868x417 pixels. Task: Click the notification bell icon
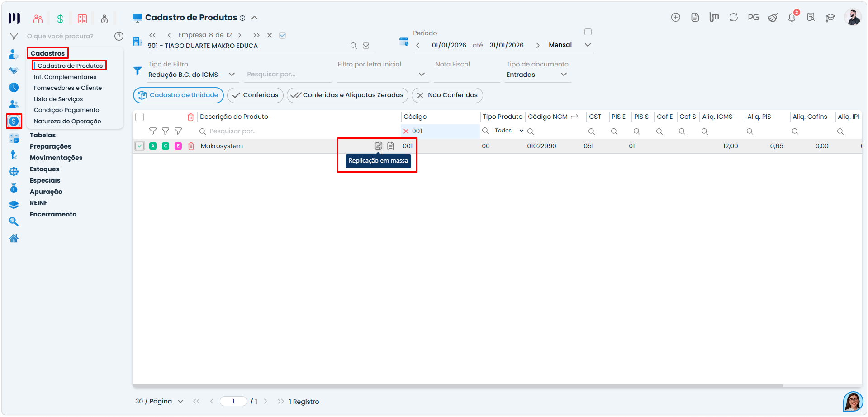click(x=792, y=18)
